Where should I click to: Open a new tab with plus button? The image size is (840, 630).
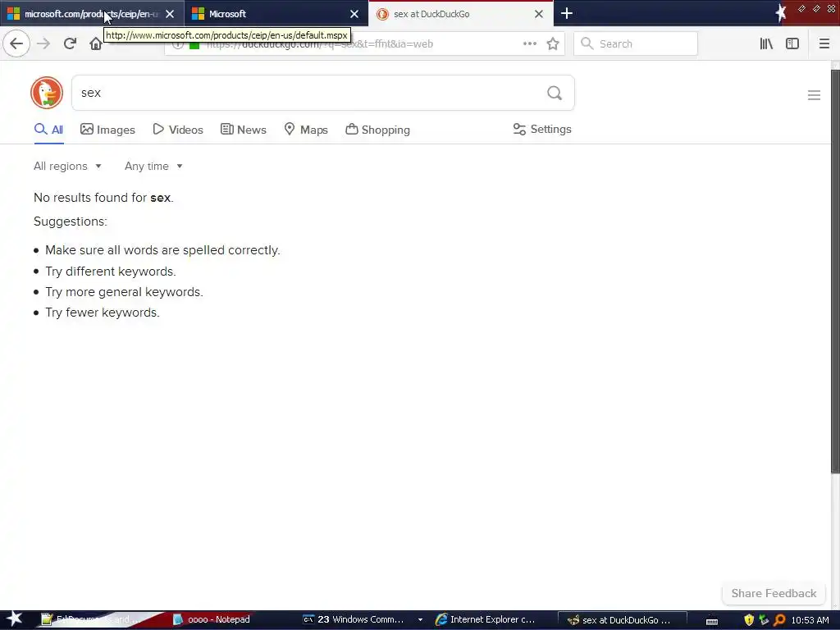click(x=566, y=13)
